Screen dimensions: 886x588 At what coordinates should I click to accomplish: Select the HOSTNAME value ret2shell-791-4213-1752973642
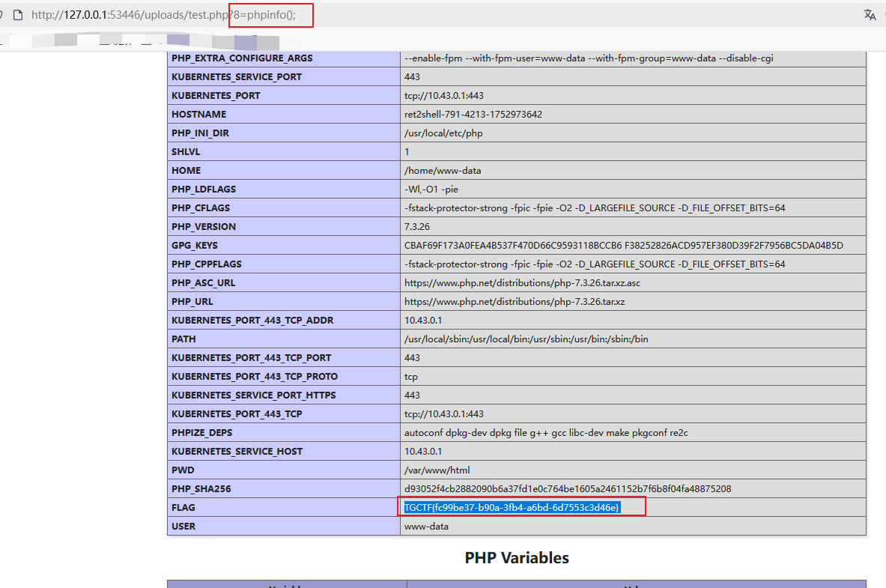point(473,114)
